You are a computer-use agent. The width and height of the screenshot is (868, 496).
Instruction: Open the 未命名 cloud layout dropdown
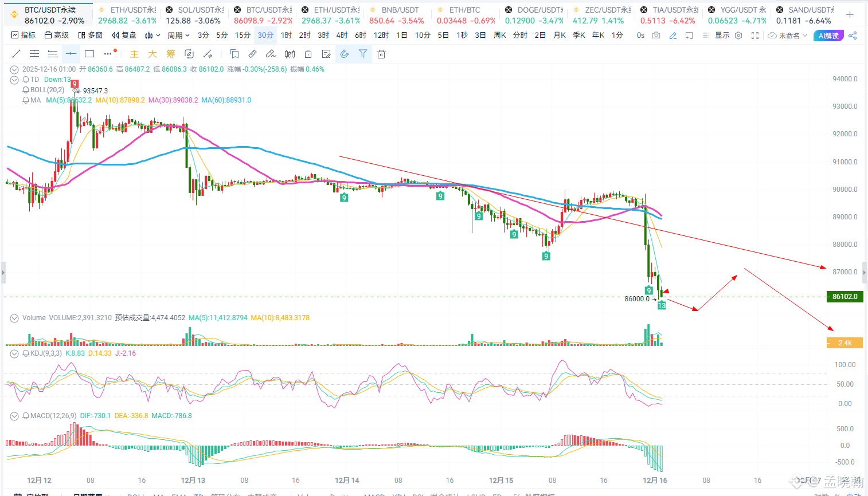788,36
